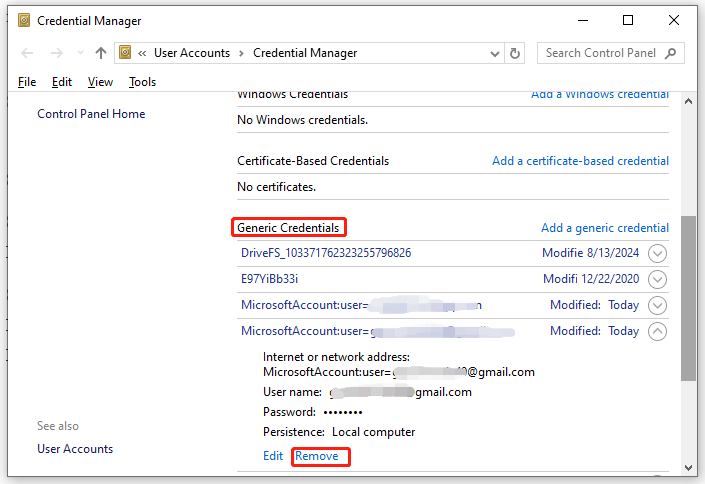Close the Credential Manager window
Viewport: 705px width, 484px height.
674,20
